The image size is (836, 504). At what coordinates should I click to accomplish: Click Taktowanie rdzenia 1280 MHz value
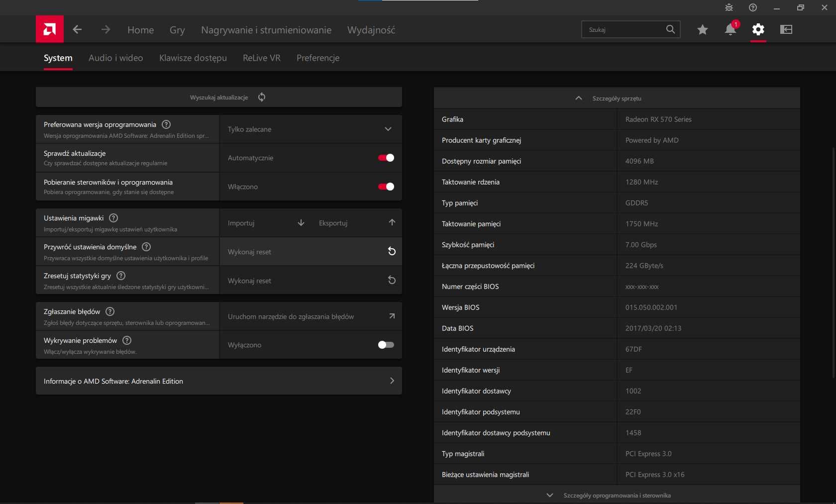click(641, 182)
